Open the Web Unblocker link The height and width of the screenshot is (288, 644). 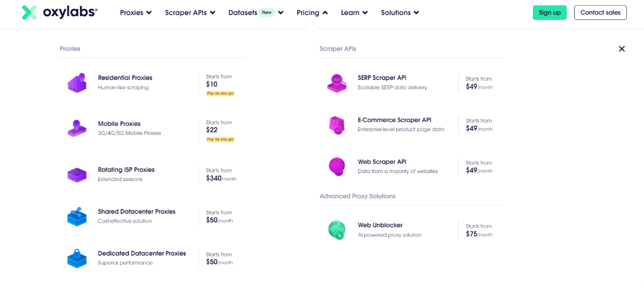(380, 225)
